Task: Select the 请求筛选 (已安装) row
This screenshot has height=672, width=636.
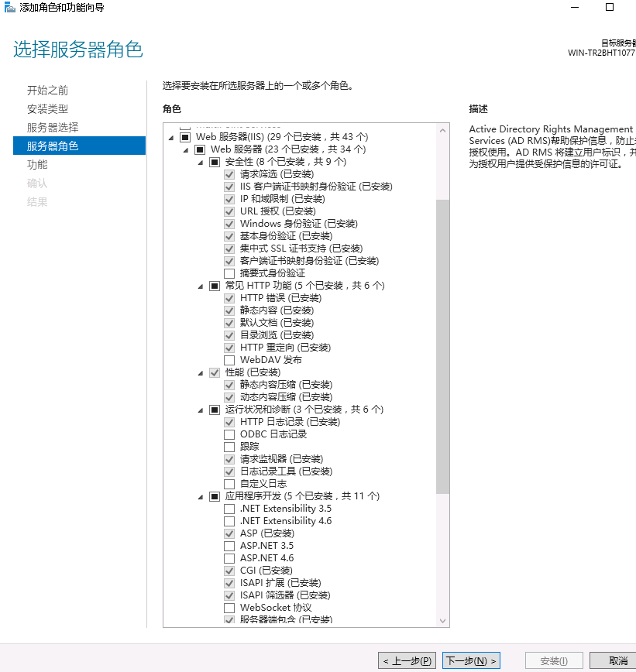Action: [x=277, y=174]
